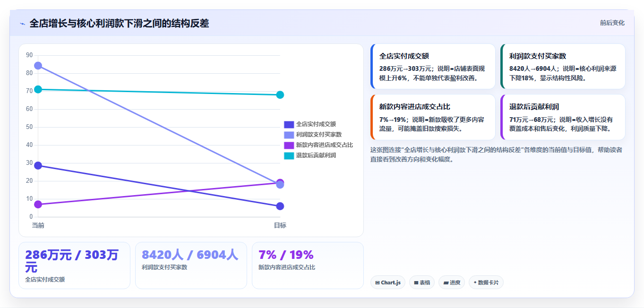Screen dimensions: 644x308
Task: Click the 利润款支付买家数 caption under stat value
Action: [164, 267]
